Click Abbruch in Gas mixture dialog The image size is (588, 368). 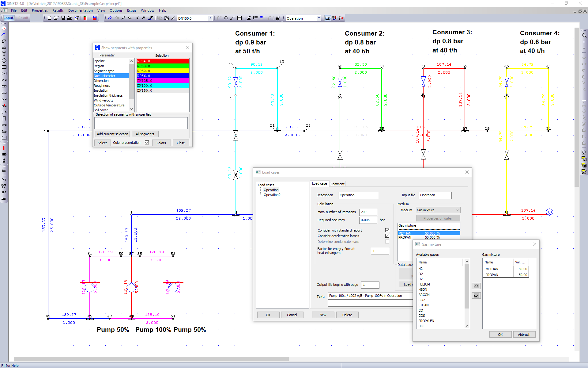click(x=524, y=335)
